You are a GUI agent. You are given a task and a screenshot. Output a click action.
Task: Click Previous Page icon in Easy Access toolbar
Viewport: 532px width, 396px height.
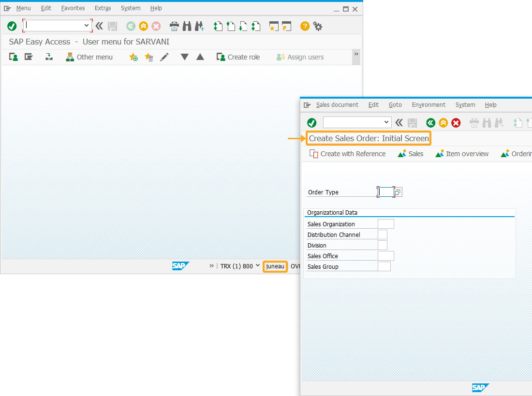pos(231,26)
